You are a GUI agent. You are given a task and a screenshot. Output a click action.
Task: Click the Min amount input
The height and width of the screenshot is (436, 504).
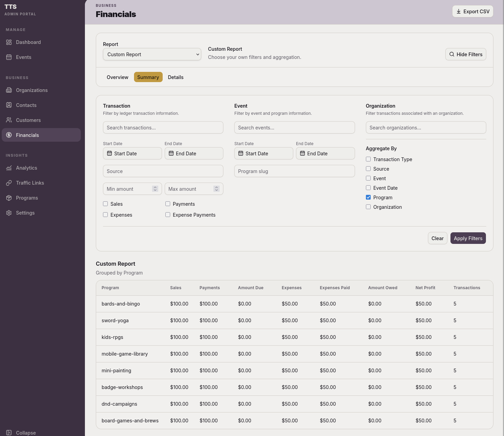pyautogui.click(x=132, y=189)
